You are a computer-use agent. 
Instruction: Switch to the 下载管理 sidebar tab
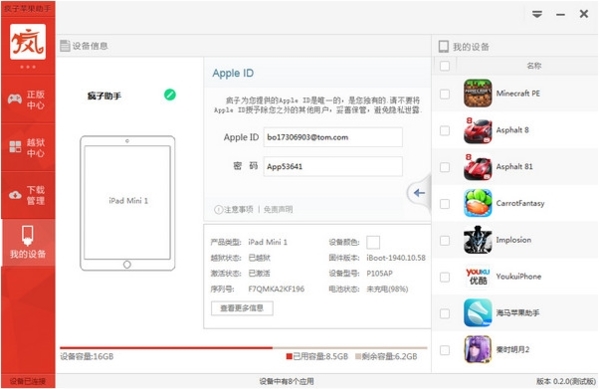(28, 195)
